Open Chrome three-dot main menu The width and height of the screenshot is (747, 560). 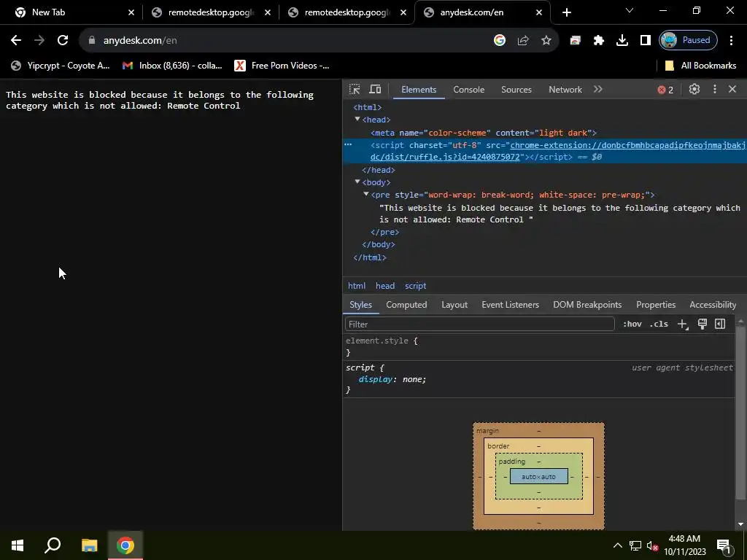click(x=731, y=41)
